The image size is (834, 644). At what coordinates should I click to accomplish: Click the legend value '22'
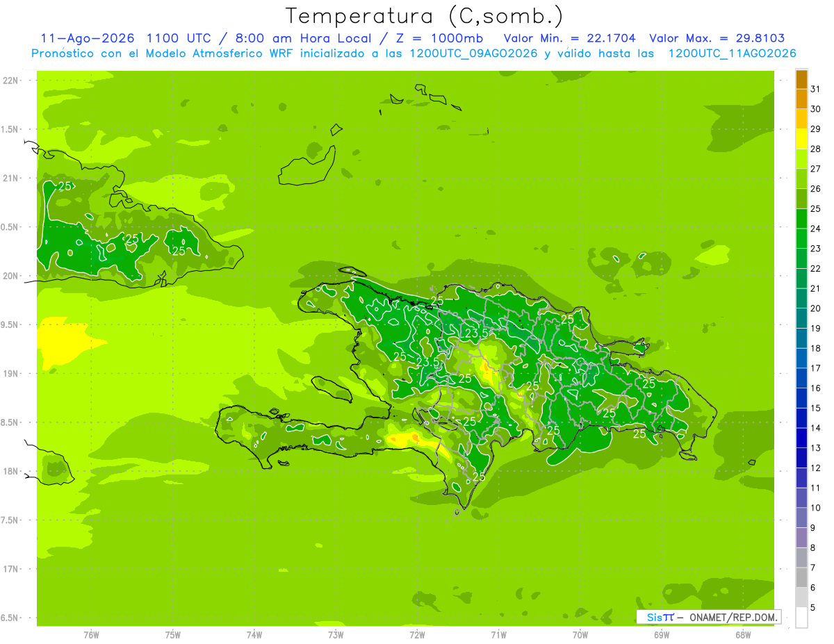pyautogui.click(x=816, y=268)
